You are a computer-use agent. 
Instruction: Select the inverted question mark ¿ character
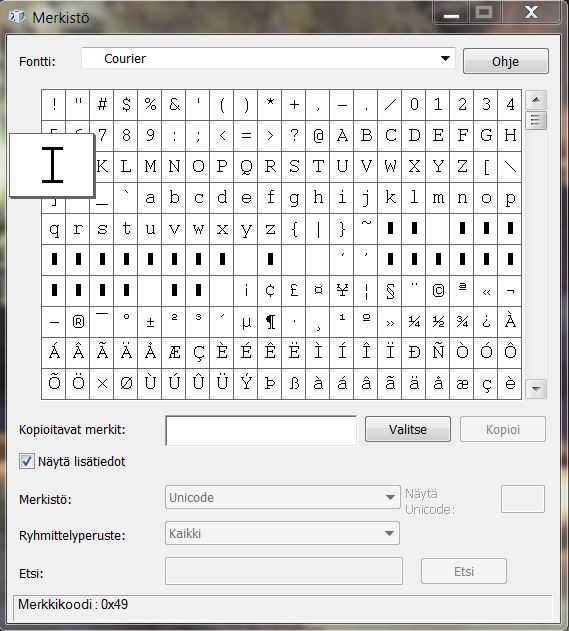[x=486, y=322]
